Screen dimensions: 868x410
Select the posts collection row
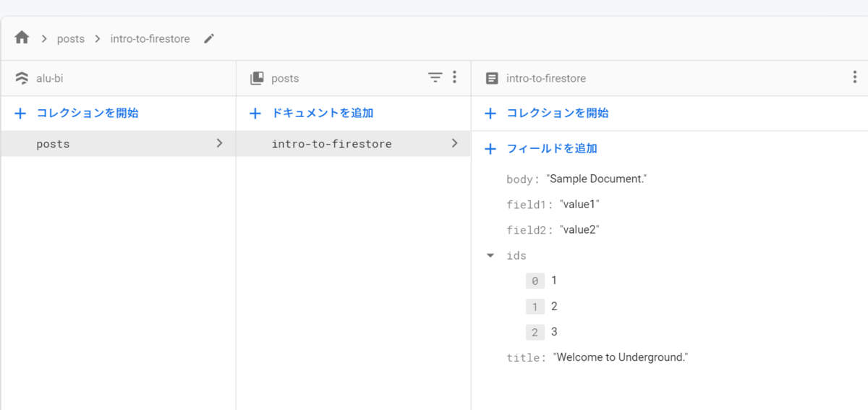[x=118, y=144]
